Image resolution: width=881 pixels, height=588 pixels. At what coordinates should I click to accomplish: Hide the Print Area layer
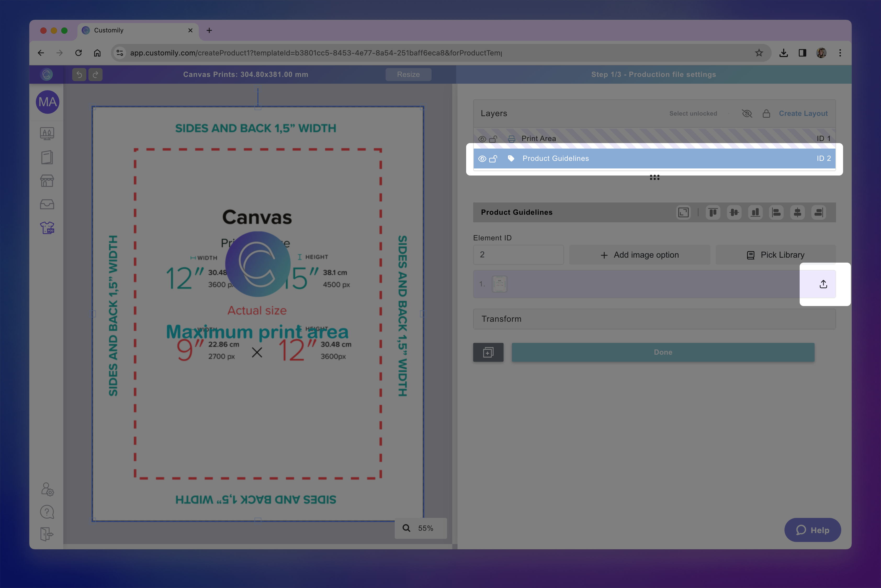pyautogui.click(x=482, y=139)
